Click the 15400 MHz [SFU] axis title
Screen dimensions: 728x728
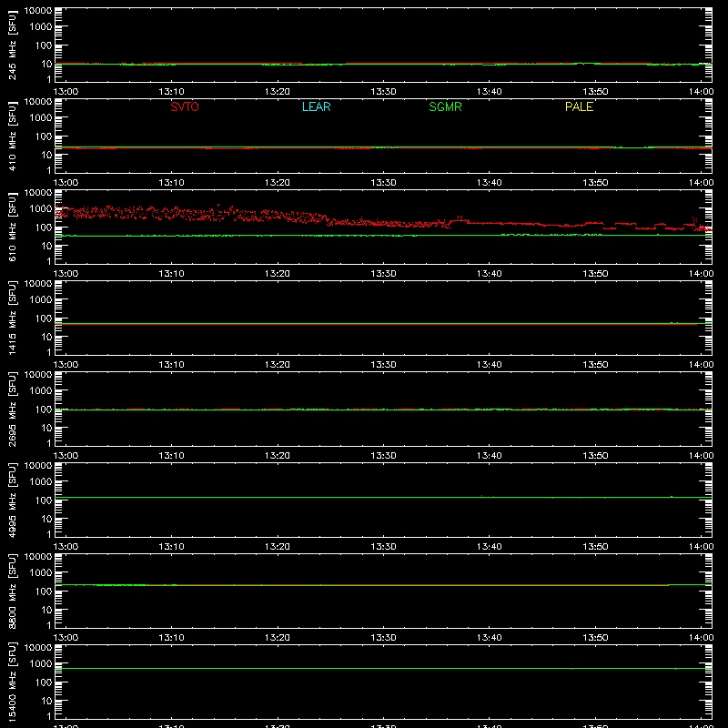[13, 682]
